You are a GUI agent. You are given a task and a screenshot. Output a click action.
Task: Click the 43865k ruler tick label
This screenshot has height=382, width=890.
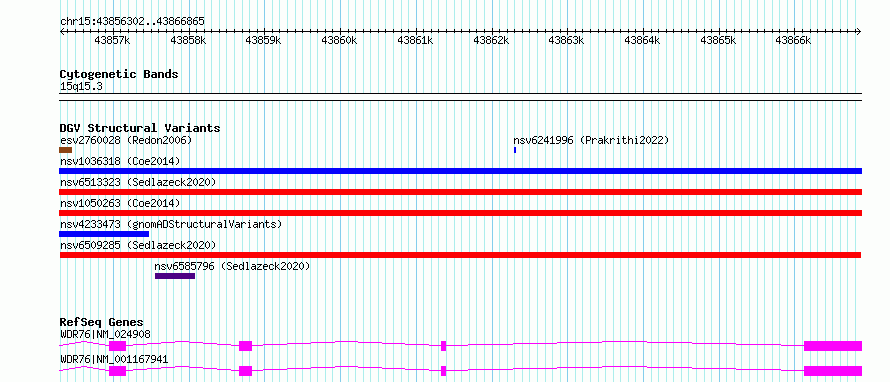point(718,41)
